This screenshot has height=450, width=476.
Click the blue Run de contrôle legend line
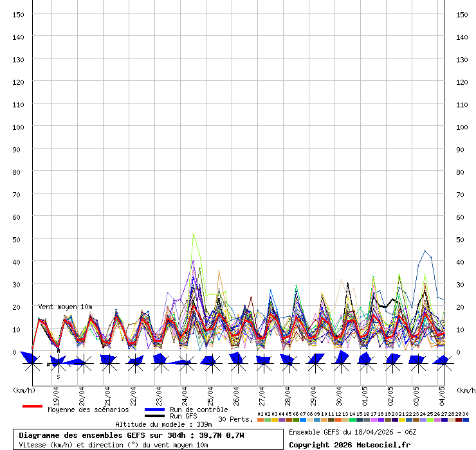[154, 410]
